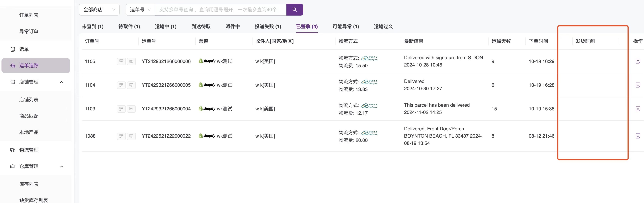
Task: Switch to the 待取件 (1) tab
Action: click(129, 26)
